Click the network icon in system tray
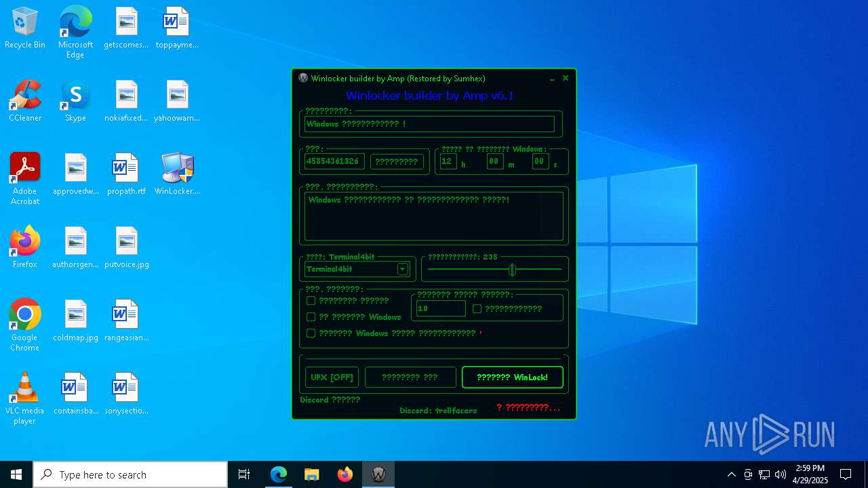The height and width of the screenshot is (488, 868). [x=764, y=474]
